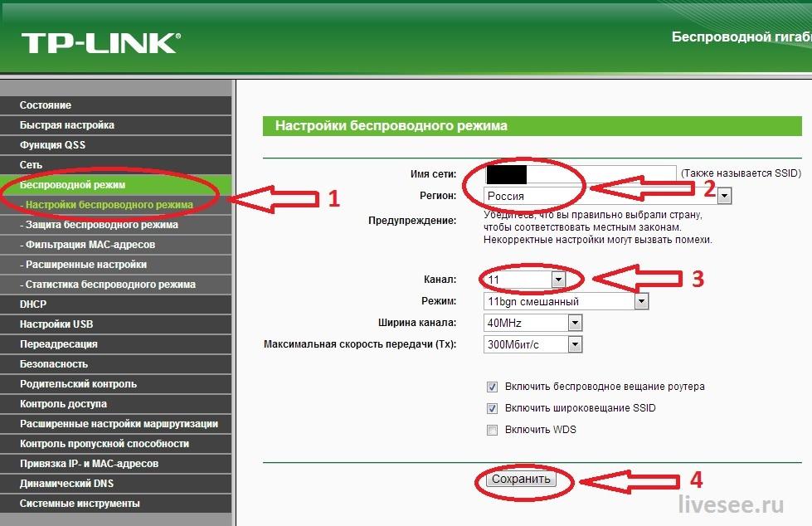Click the arrow of the 300Мбит/с dropdown
This screenshot has height=526, width=812.
tap(575, 344)
